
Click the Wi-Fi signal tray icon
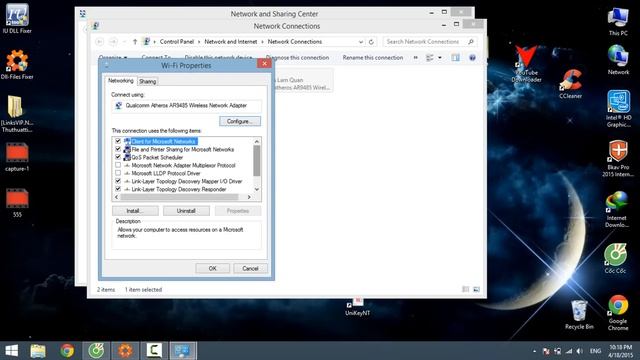coord(569,351)
